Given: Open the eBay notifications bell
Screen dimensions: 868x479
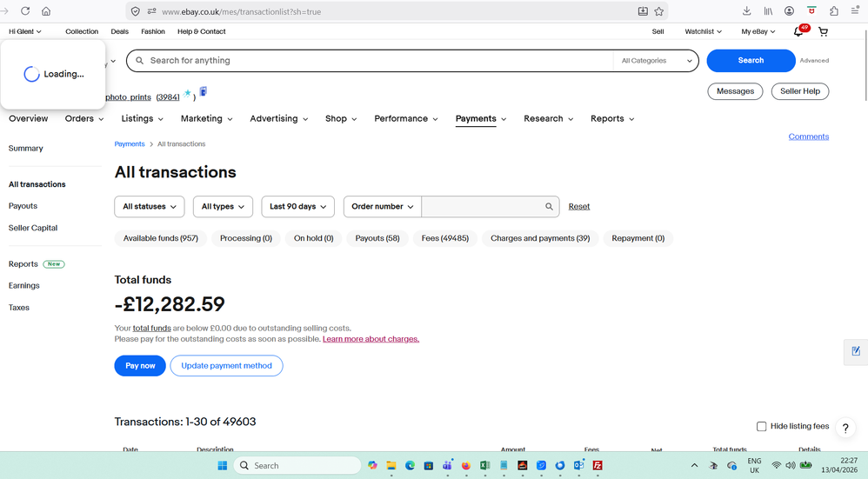Looking at the screenshot, I should click(798, 31).
